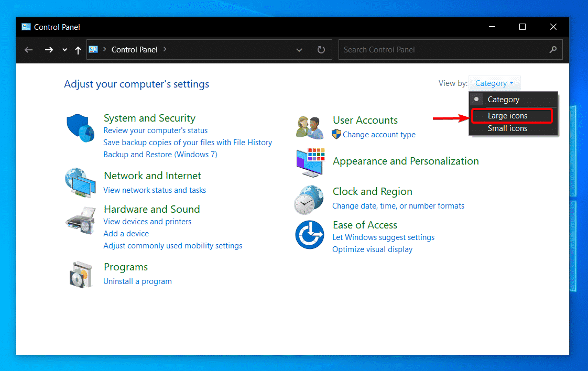The image size is (588, 371).
Task: Open Change date, time, or number formats
Action: click(398, 206)
